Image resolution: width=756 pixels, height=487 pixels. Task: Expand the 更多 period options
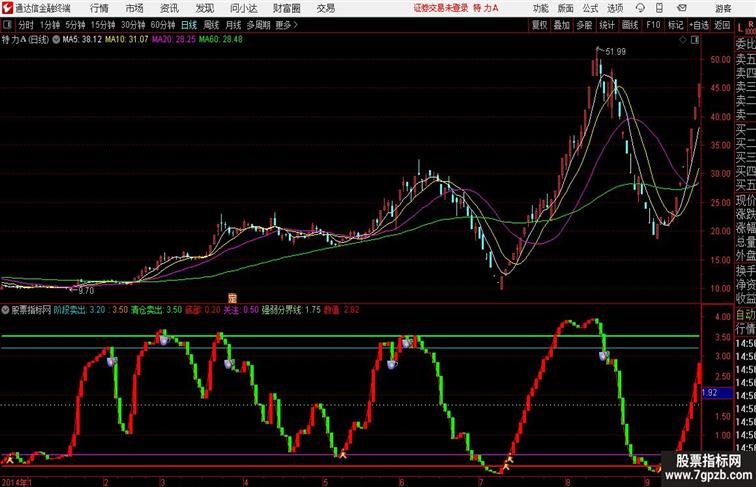tap(286, 25)
